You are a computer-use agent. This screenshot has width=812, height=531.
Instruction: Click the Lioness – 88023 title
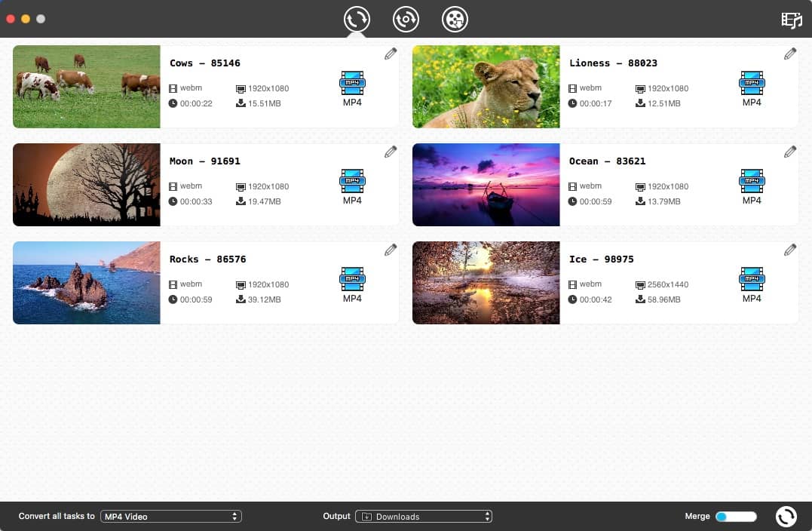click(x=613, y=63)
